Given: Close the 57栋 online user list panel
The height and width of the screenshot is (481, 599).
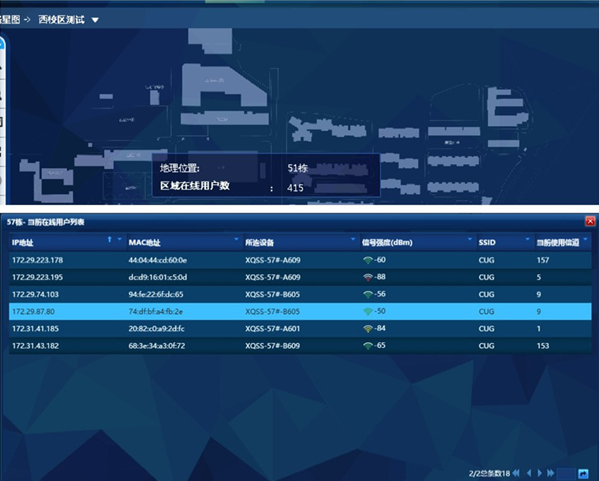Looking at the screenshot, I should pyautogui.click(x=590, y=221).
